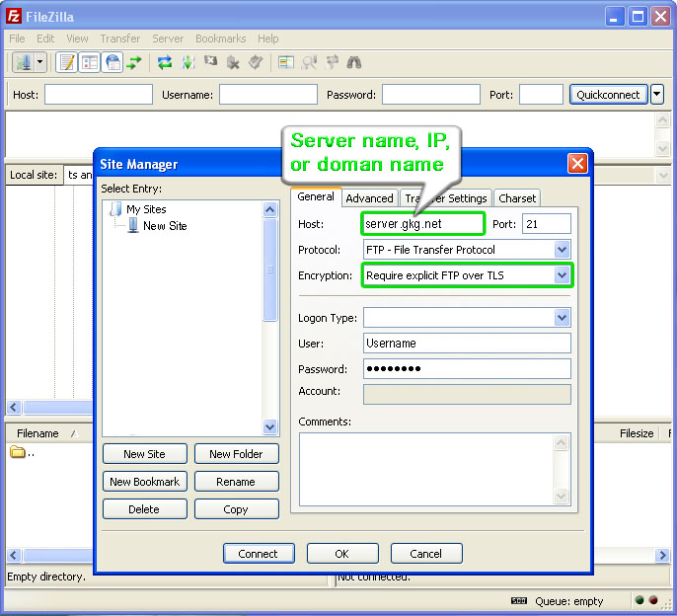Click the New Folder button
Viewport: 677px width, 616px height.
pyautogui.click(x=236, y=454)
